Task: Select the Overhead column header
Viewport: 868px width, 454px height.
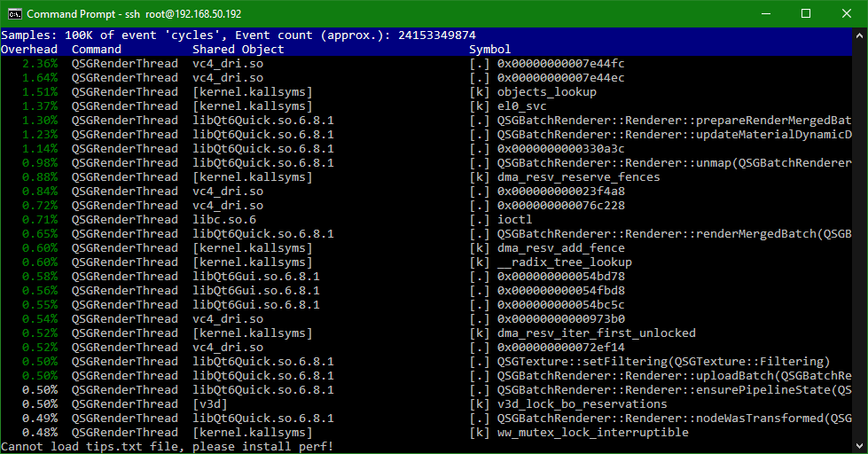Action: [29, 50]
